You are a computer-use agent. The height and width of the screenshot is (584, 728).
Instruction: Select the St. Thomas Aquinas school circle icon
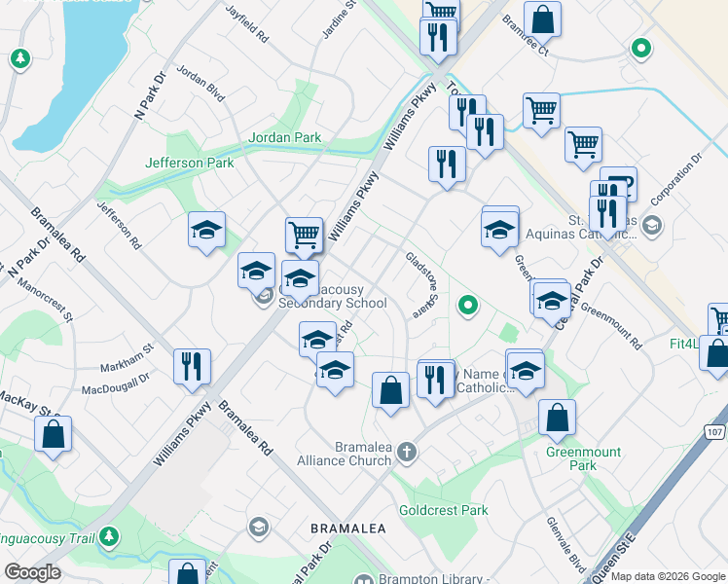point(652,226)
